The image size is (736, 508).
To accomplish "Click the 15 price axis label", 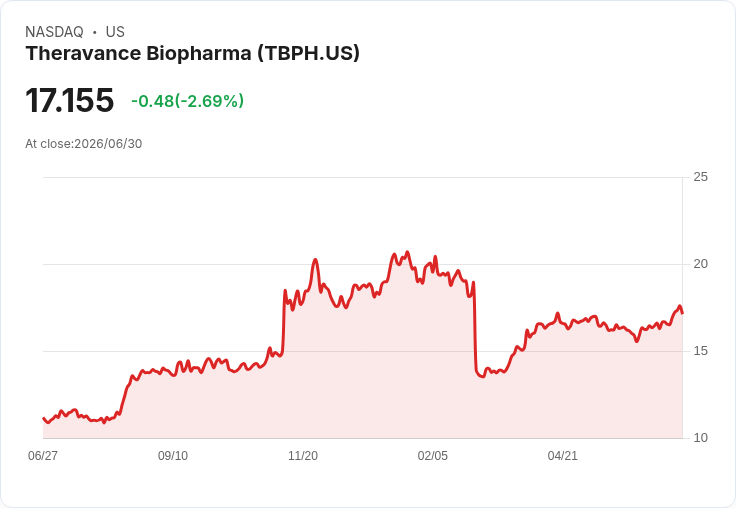I will click(x=700, y=351).
